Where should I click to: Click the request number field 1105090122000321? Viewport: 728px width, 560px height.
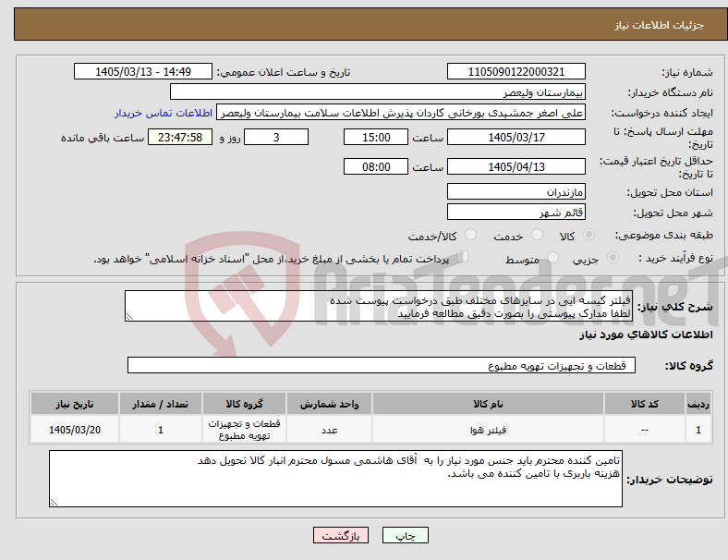pyautogui.click(x=516, y=72)
